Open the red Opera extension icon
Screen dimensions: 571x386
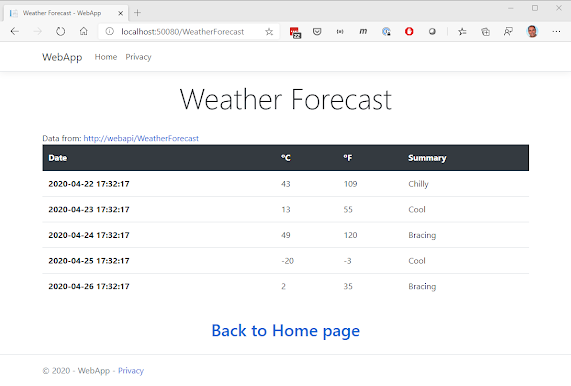coord(409,32)
